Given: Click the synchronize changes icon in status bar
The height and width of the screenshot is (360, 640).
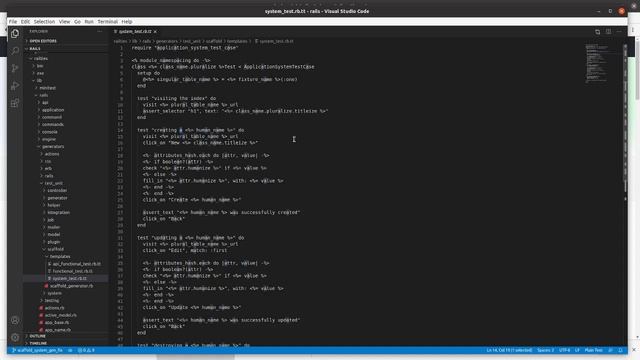Looking at the screenshot, I should pyautogui.click(x=70, y=350).
